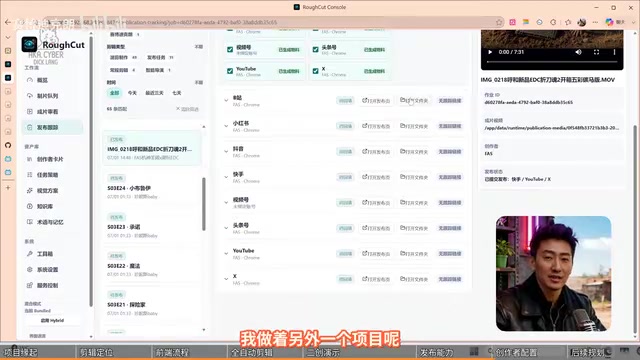The image size is (640, 360).
Task: Expand the 视频号 platform row
Action: 226,202
